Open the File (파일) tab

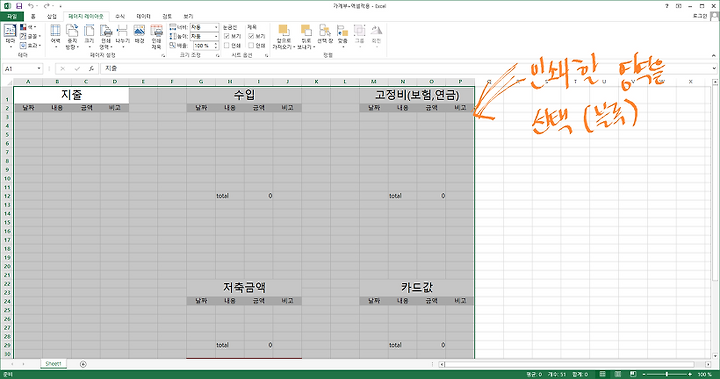11,17
